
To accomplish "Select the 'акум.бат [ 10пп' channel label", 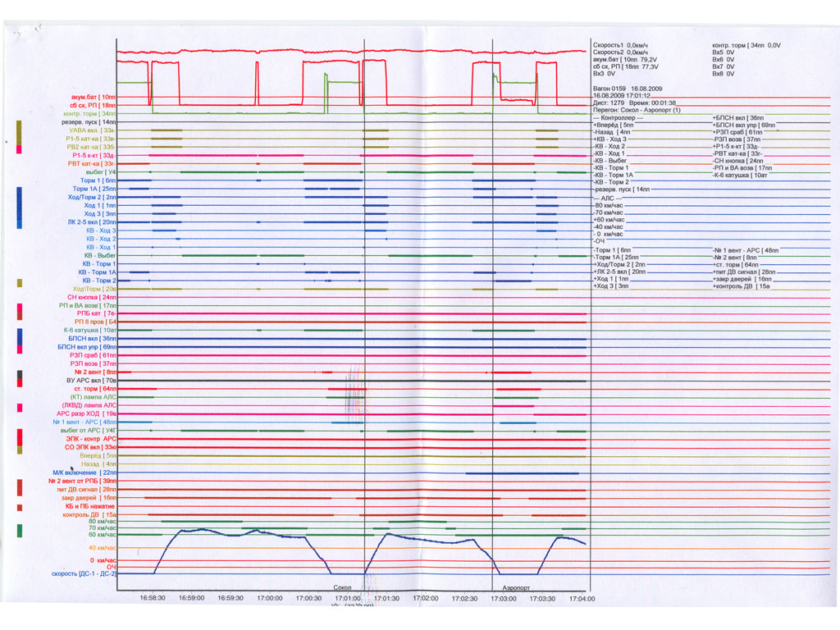I will [x=94, y=98].
